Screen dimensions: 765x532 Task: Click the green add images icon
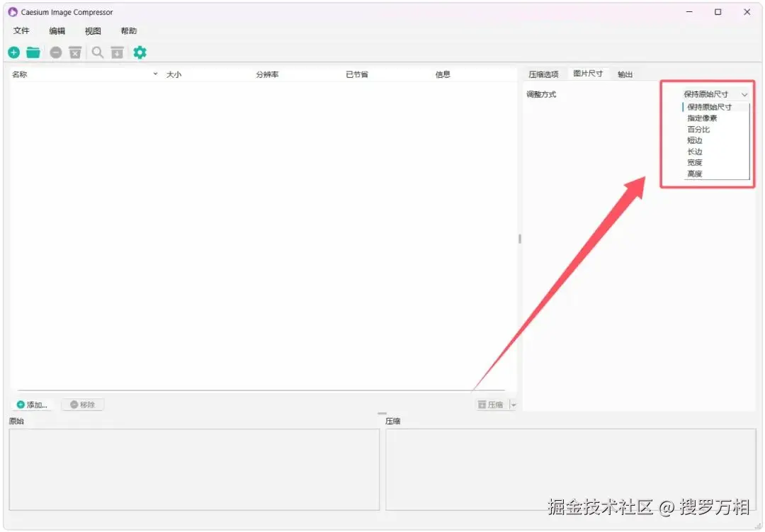(x=13, y=52)
